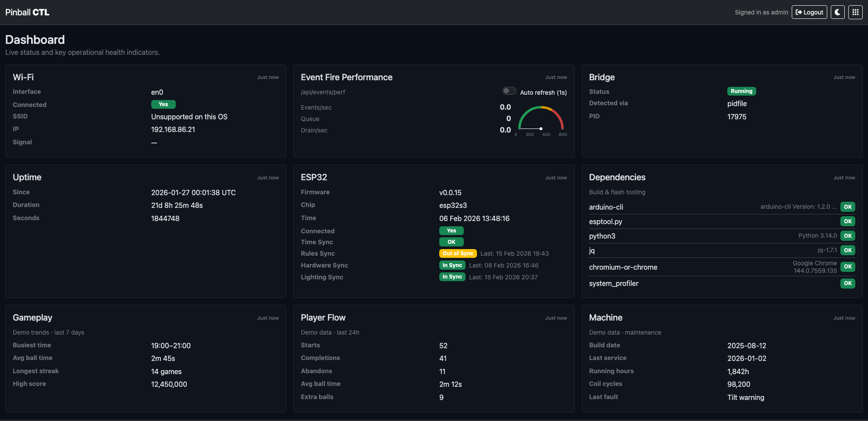Click the Pinball CTL logo in the top bar
The image size is (868, 421).
click(x=27, y=12)
